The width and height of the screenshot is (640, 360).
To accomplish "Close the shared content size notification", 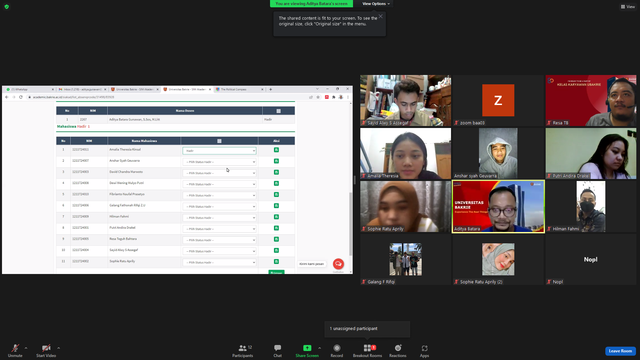I will (x=381, y=16).
